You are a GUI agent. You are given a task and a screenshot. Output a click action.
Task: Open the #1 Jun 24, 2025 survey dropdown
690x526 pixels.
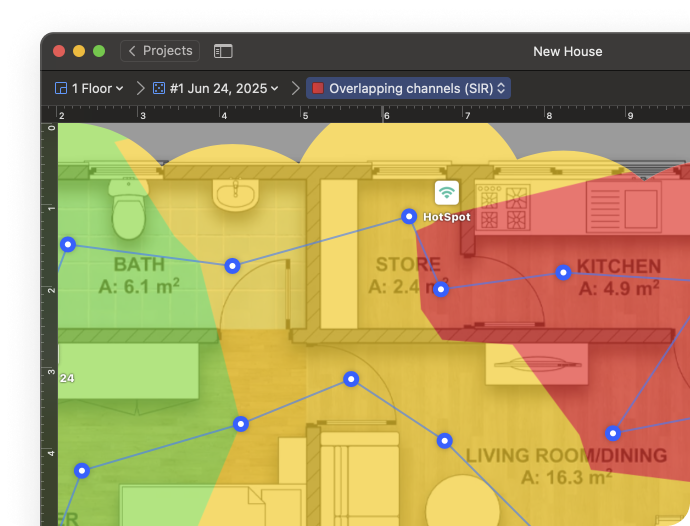pyautogui.click(x=216, y=88)
